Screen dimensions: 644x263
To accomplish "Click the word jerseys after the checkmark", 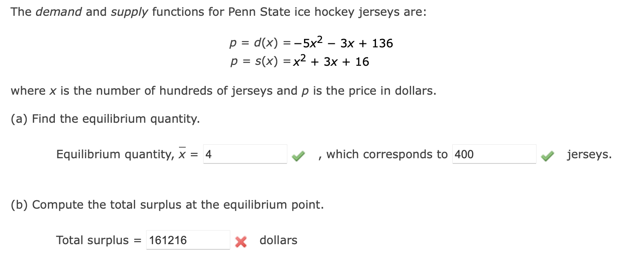I will (588, 154).
